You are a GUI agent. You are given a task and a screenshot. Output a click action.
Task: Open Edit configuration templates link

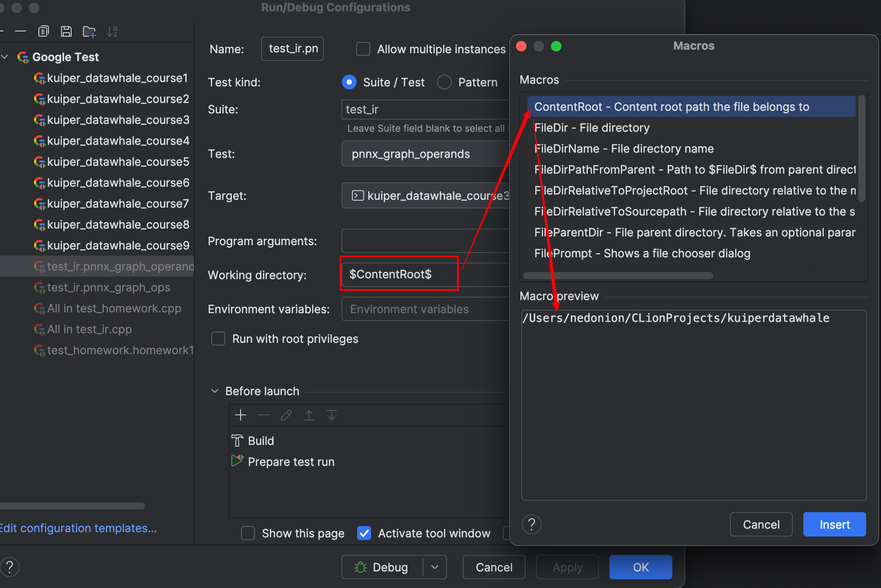(x=79, y=528)
